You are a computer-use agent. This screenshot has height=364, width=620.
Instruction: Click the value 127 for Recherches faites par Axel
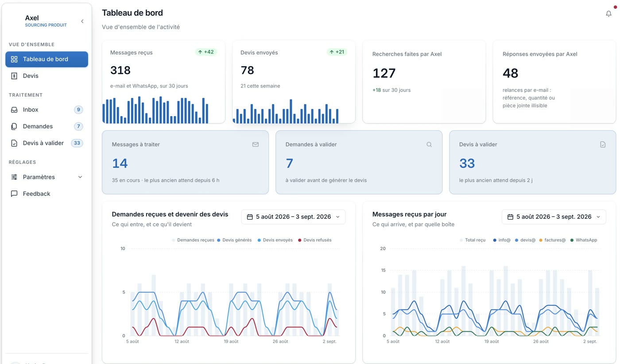(x=384, y=73)
